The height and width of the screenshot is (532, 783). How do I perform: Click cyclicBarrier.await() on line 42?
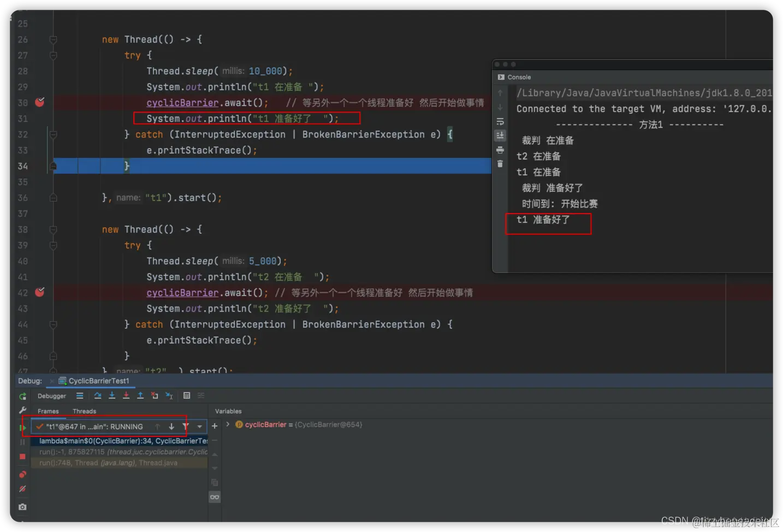click(x=207, y=293)
